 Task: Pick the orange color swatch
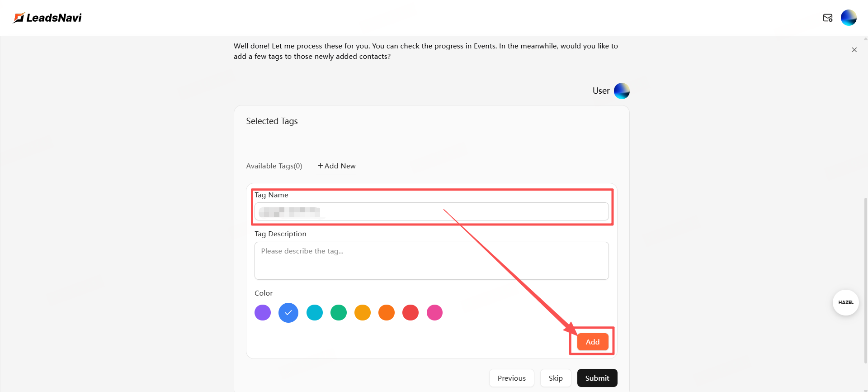tap(387, 312)
